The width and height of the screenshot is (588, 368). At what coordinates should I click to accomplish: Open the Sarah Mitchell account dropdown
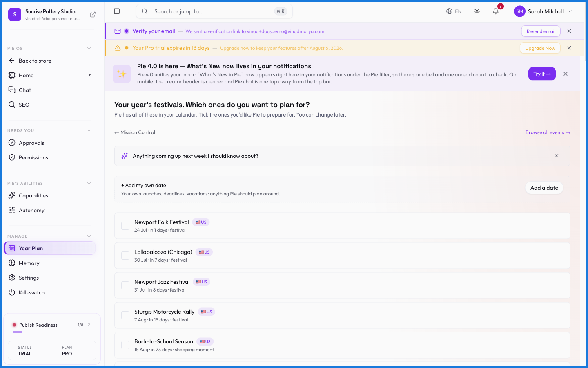pyautogui.click(x=543, y=11)
